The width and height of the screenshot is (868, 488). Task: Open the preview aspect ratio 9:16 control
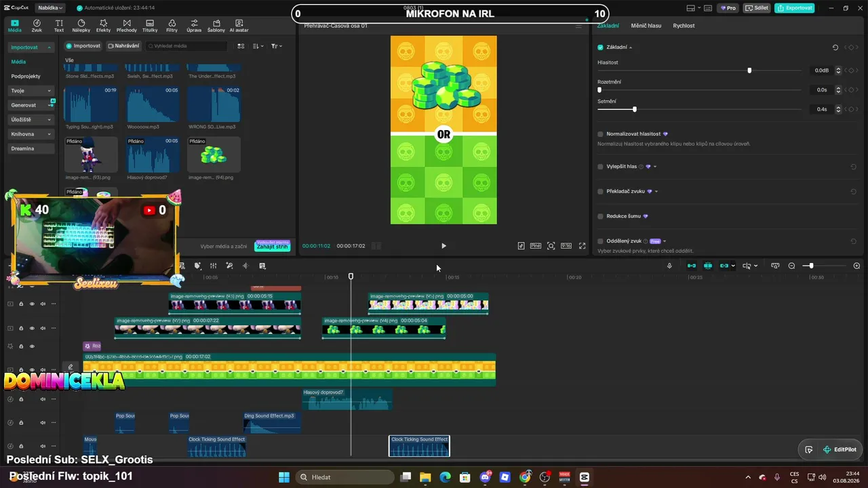pos(566,246)
